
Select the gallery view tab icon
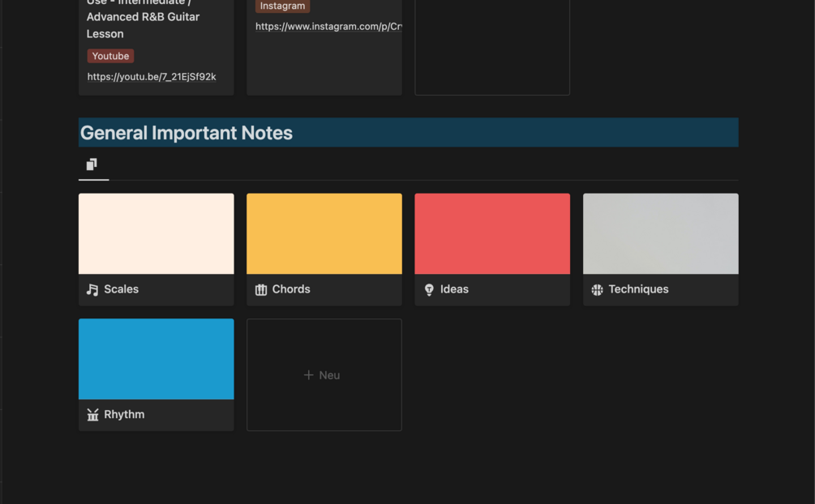tap(92, 164)
